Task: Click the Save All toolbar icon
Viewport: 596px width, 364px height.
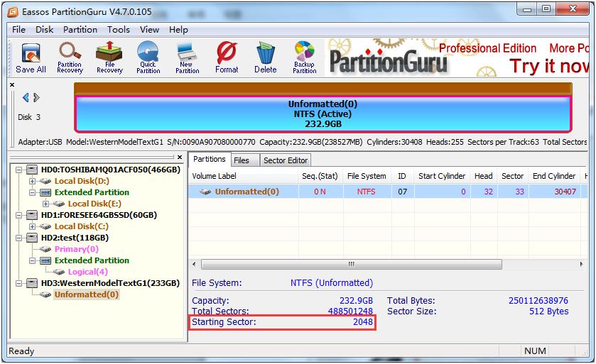Action: [x=31, y=58]
